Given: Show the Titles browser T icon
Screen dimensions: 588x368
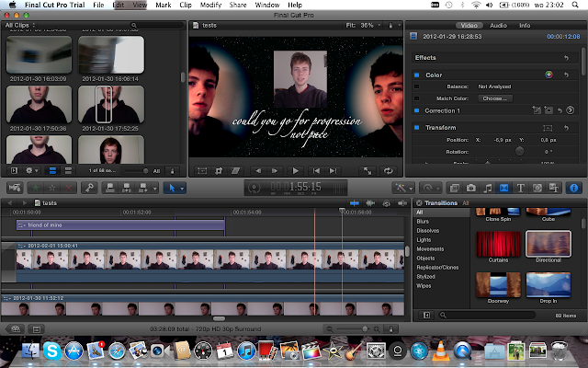Looking at the screenshot, I should (521, 188).
